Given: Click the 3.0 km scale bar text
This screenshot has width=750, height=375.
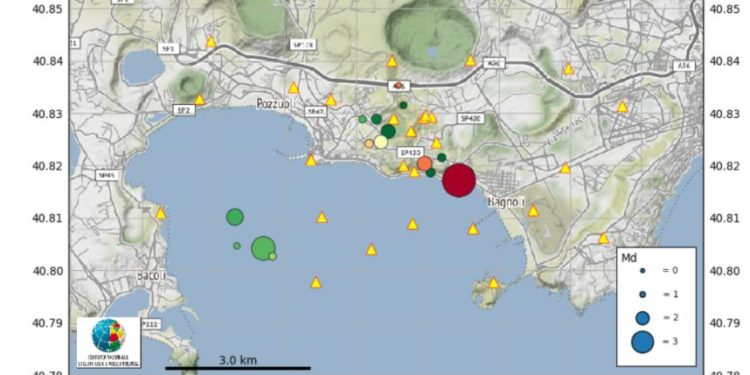Looking at the screenshot, I should (x=238, y=360).
